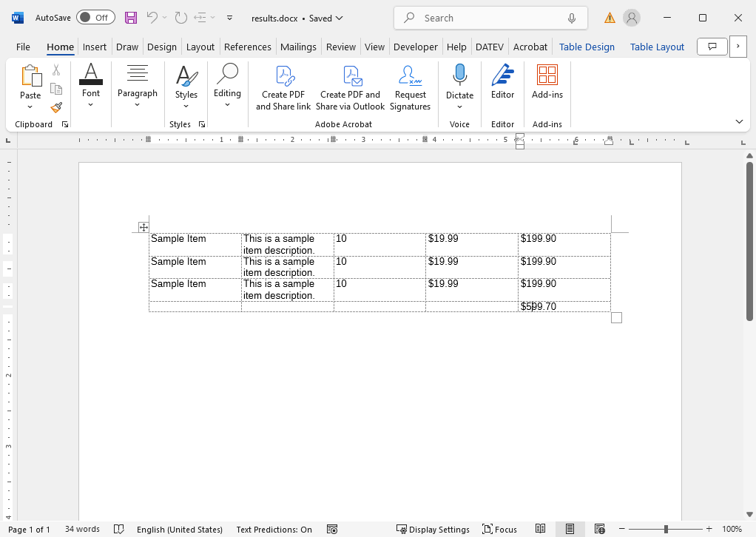
Task: Click Create PDF and Share via Outlook
Action: [350, 88]
